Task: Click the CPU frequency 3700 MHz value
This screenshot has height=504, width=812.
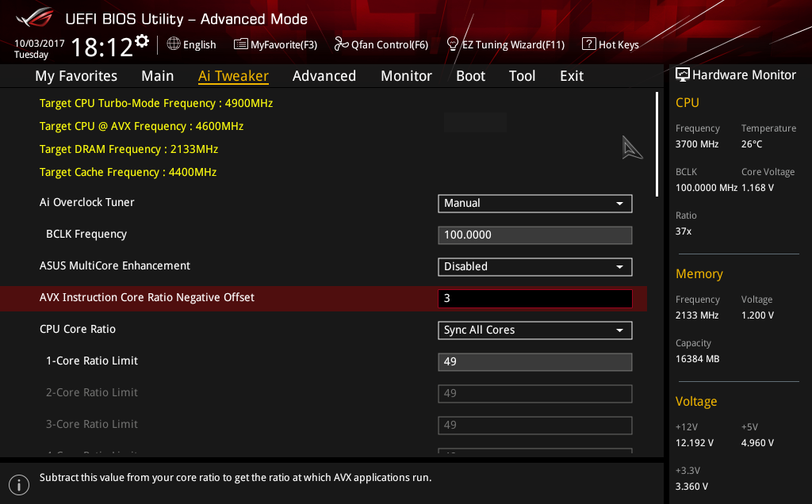Action: [x=697, y=144]
